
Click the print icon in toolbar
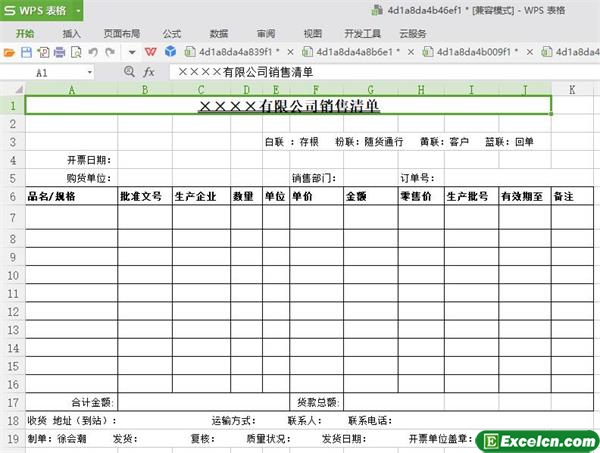click(x=59, y=52)
